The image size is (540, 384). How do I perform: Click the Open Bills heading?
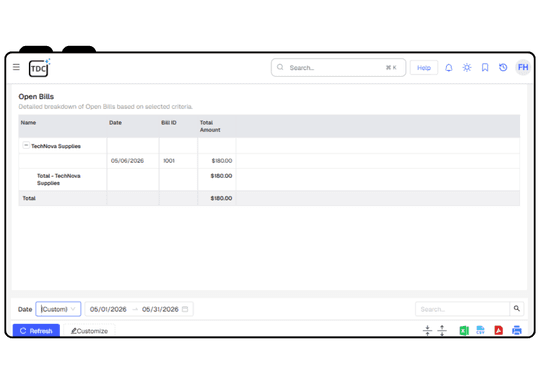pyautogui.click(x=36, y=96)
